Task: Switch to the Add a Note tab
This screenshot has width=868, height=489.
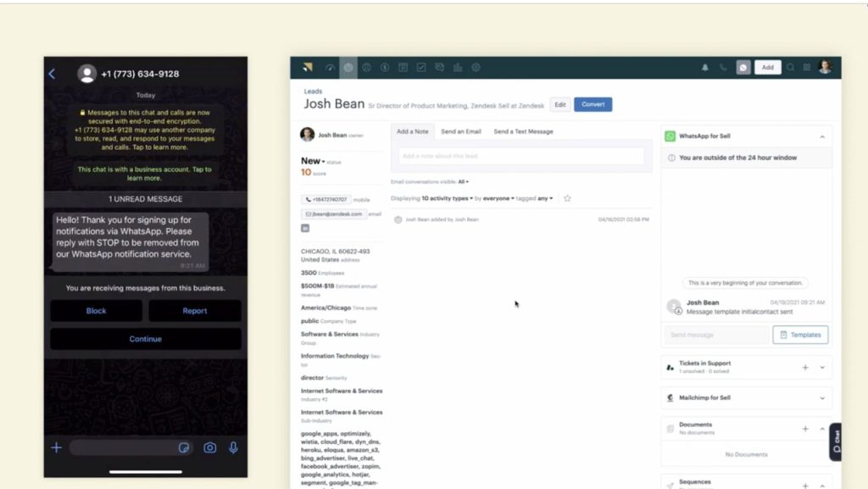Action: coord(413,131)
